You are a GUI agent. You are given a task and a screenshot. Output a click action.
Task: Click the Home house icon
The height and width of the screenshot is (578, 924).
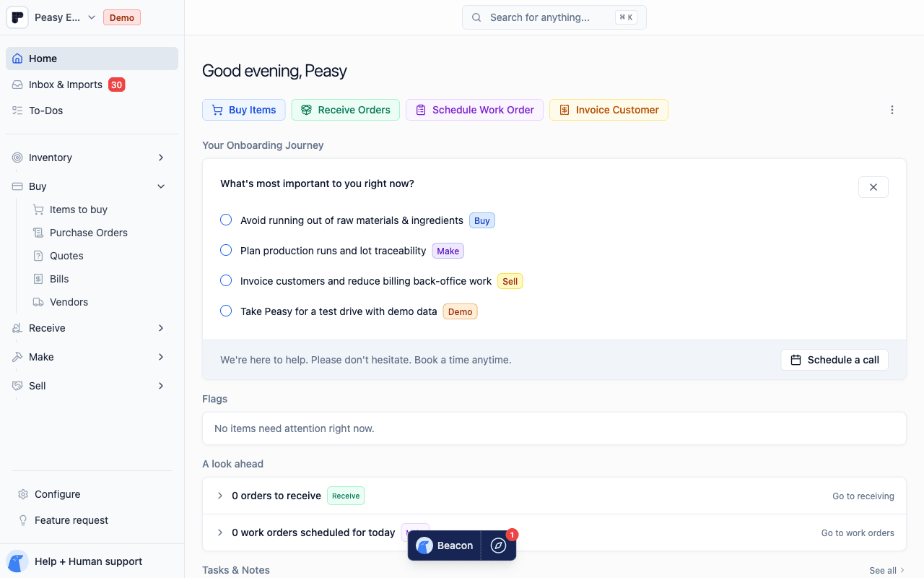click(17, 59)
